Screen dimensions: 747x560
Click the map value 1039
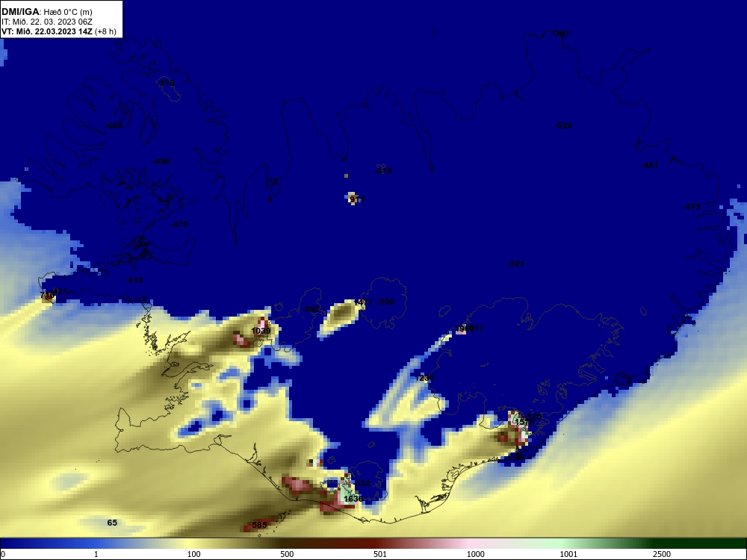pos(261,331)
